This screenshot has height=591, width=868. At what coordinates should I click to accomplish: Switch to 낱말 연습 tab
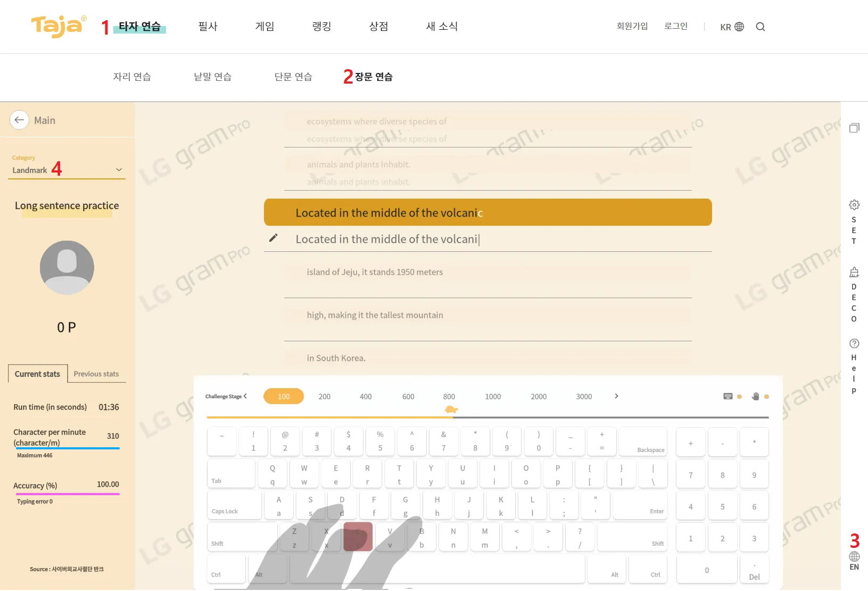point(213,77)
